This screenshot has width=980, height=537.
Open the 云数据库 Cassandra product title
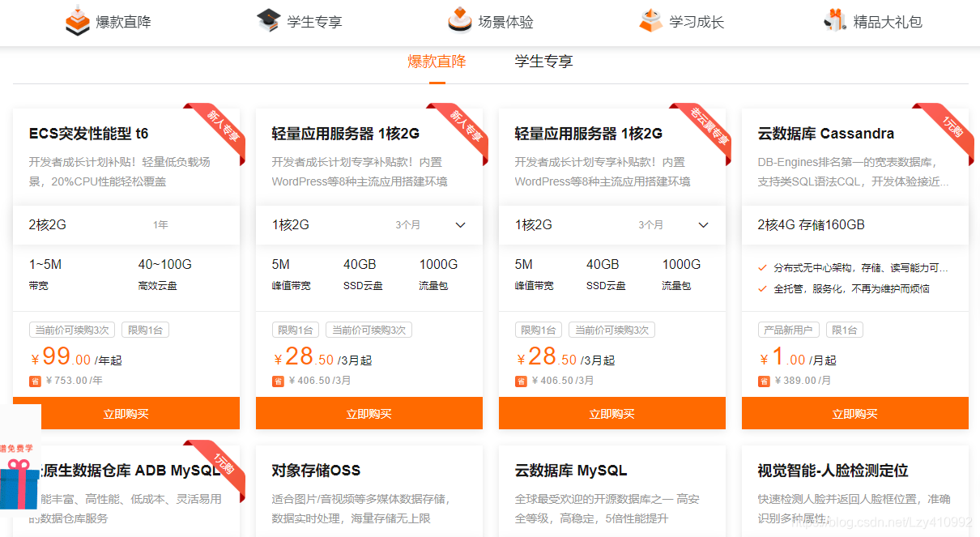826,134
